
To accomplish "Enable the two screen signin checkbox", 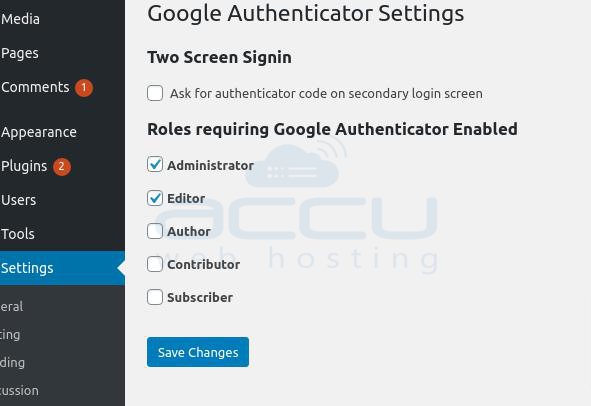I will (155, 93).
